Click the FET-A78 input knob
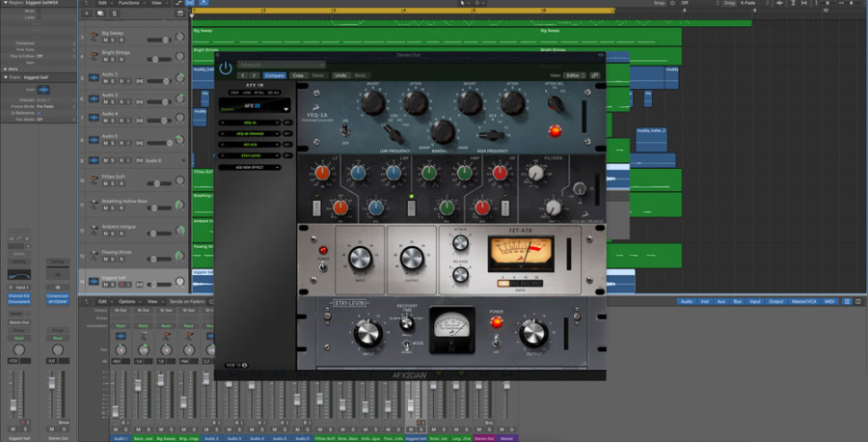Image resolution: width=868 pixels, height=442 pixels. 360,259
